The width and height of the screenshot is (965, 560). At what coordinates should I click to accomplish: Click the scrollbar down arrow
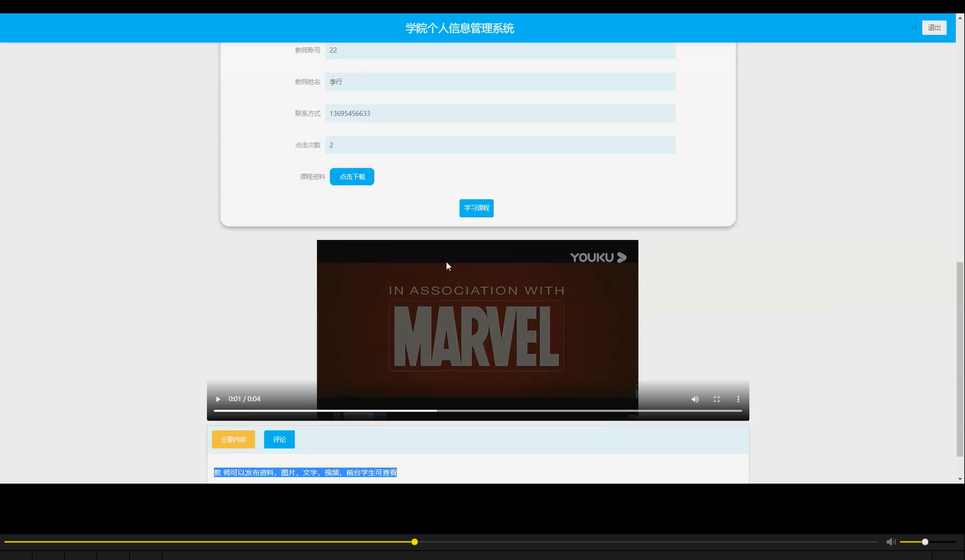[960, 479]
